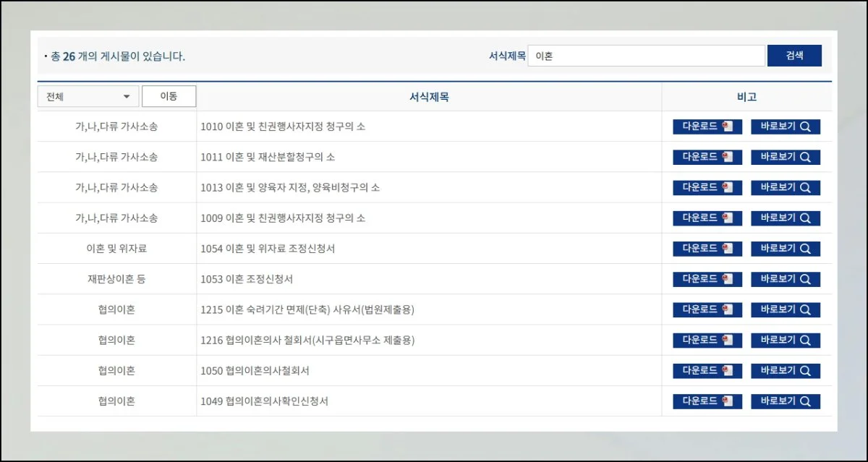The image size is (868, 462).
Task: Download 1050 협의이혼의사철회서 form
Action: pos(707,370)
